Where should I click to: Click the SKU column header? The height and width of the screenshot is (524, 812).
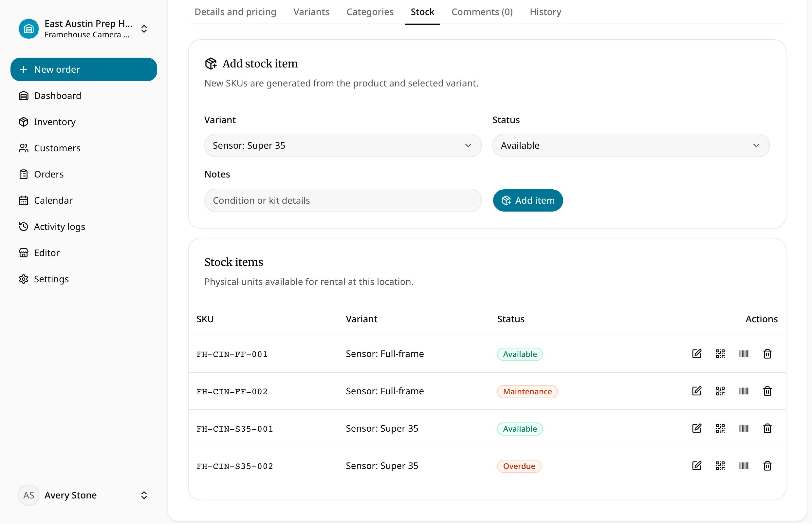tap(205, 319)
